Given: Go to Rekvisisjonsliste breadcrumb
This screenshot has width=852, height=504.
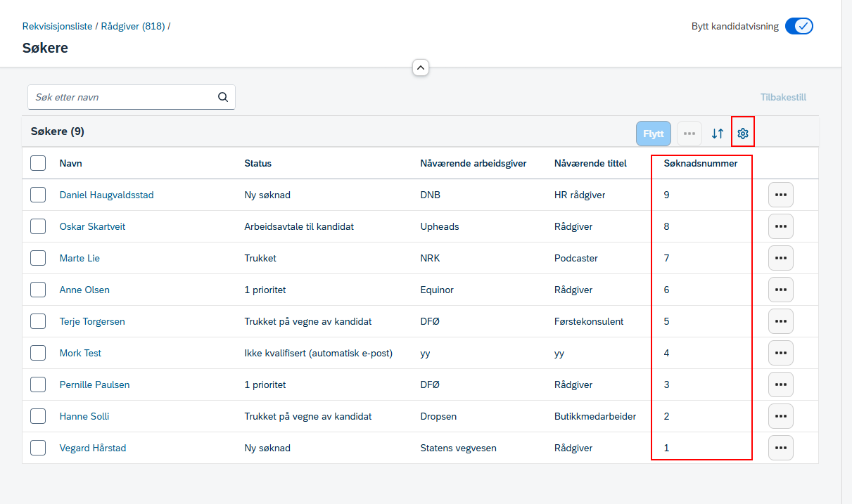Looking at the screenshot, I should [x=58, y=26].
